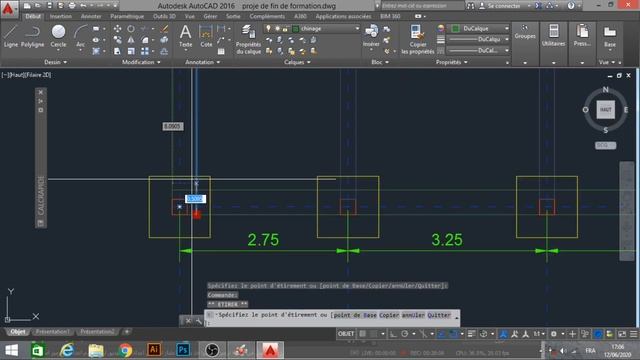Screen dimensions: 640x360
Task: Click the layer color swatch beside chinage
Action: click(x=296, y=29)
